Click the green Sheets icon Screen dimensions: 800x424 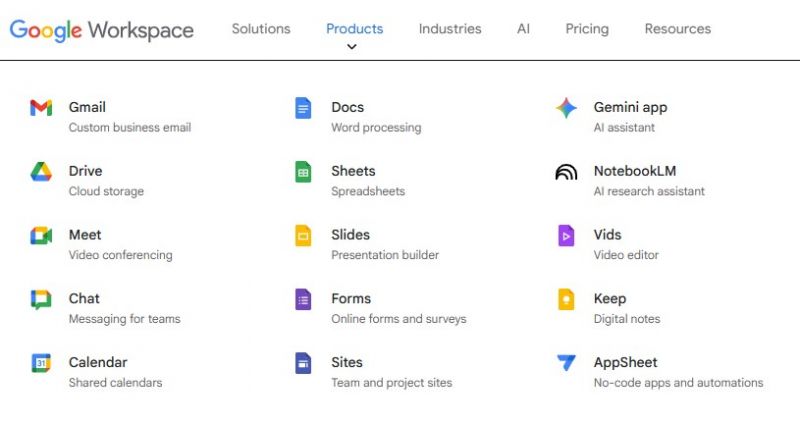303,172
